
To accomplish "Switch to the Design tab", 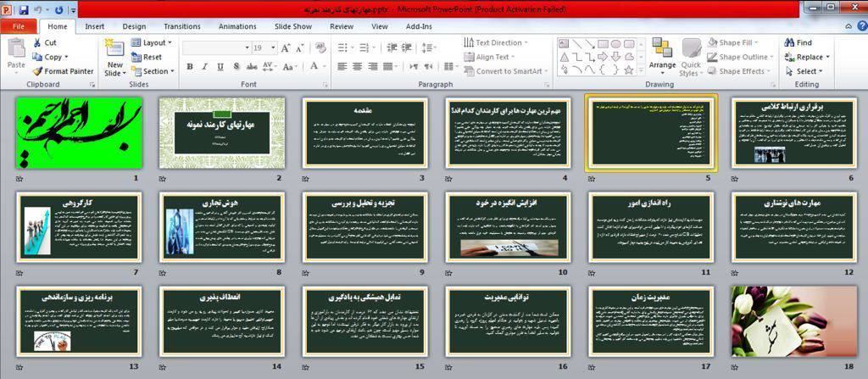I will [134, 26].
